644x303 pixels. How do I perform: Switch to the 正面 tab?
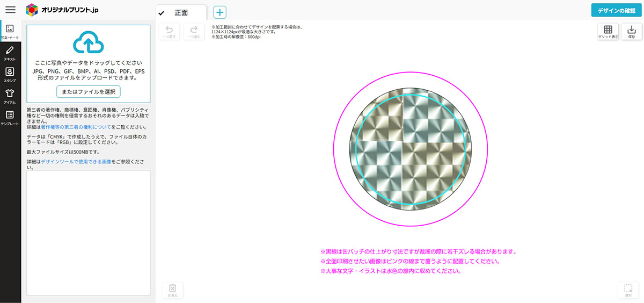coord(181,13)
